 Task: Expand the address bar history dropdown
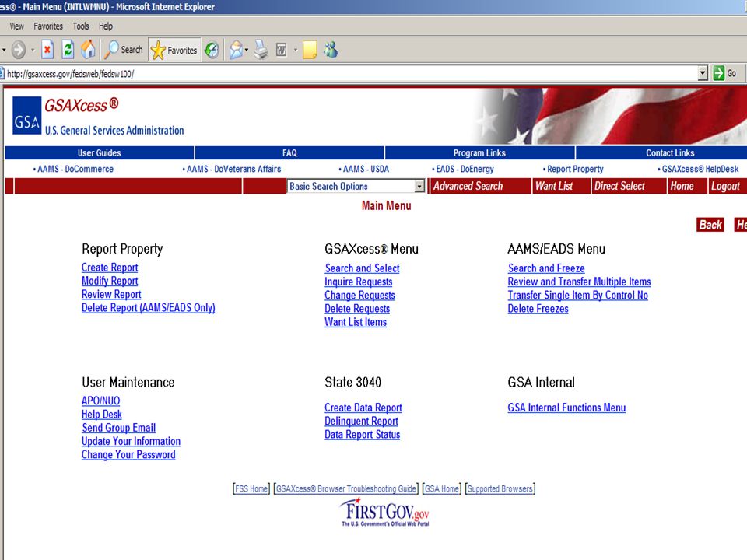pos(702,73)
